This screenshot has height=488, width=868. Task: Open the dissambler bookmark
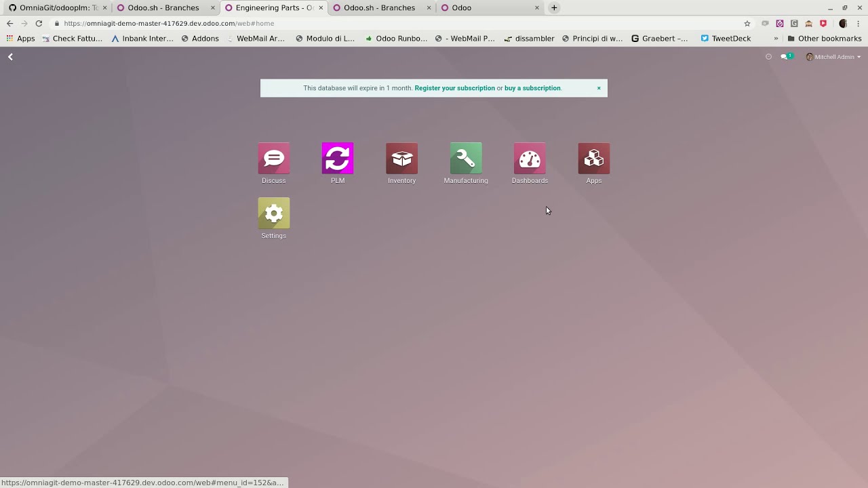point(529,39)
